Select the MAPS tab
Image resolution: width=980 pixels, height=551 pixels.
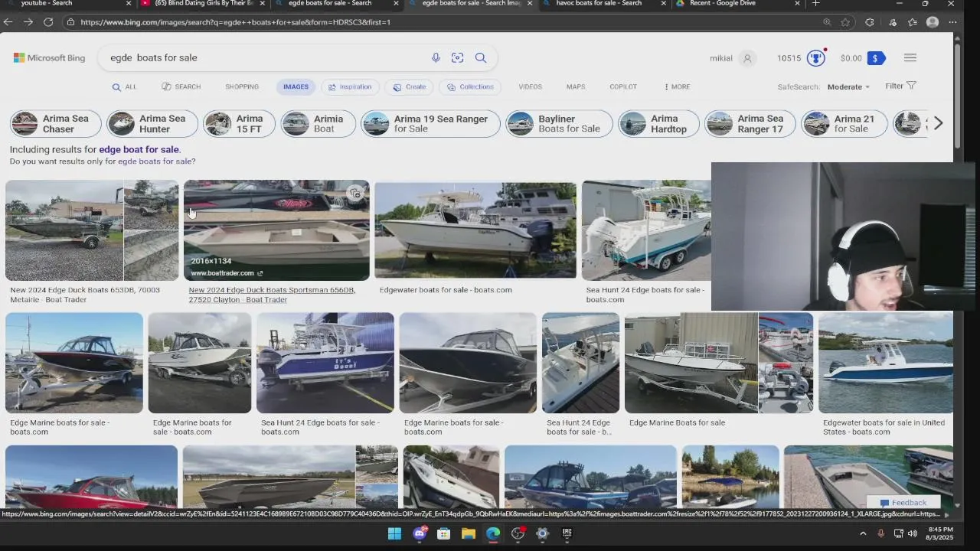[576, 86]
